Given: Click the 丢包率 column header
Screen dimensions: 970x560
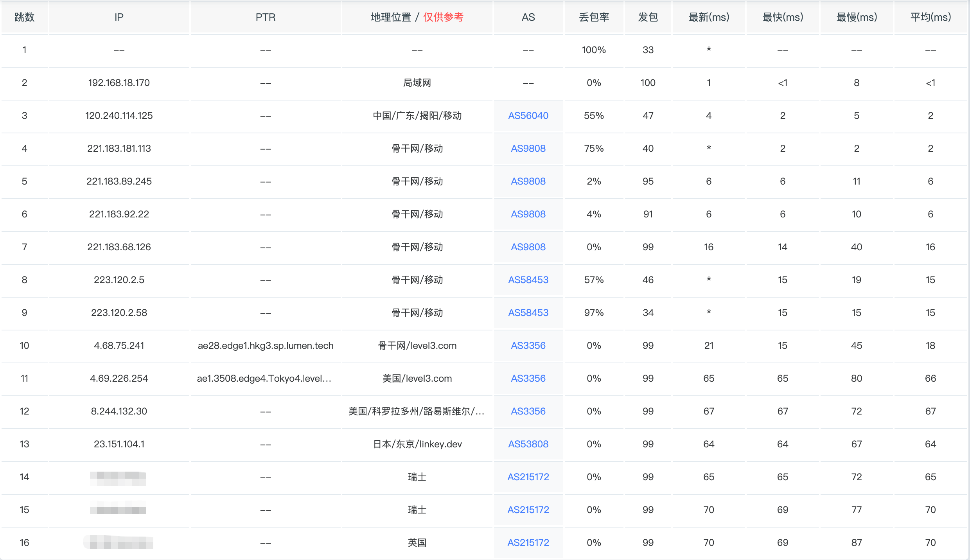Looking at the screenshot, I should pyautogui.click(x=594, y=17).
